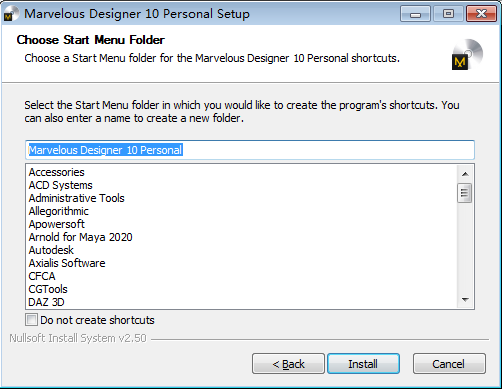
Task: Select ACD Systems folder
Action: 60,185
